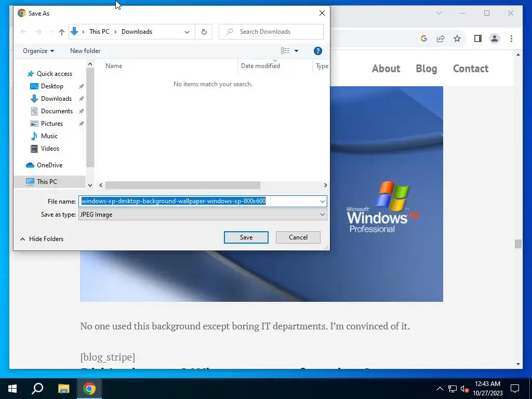
Task: Expand address bar path history dropdown
Action: click(187, 32)
